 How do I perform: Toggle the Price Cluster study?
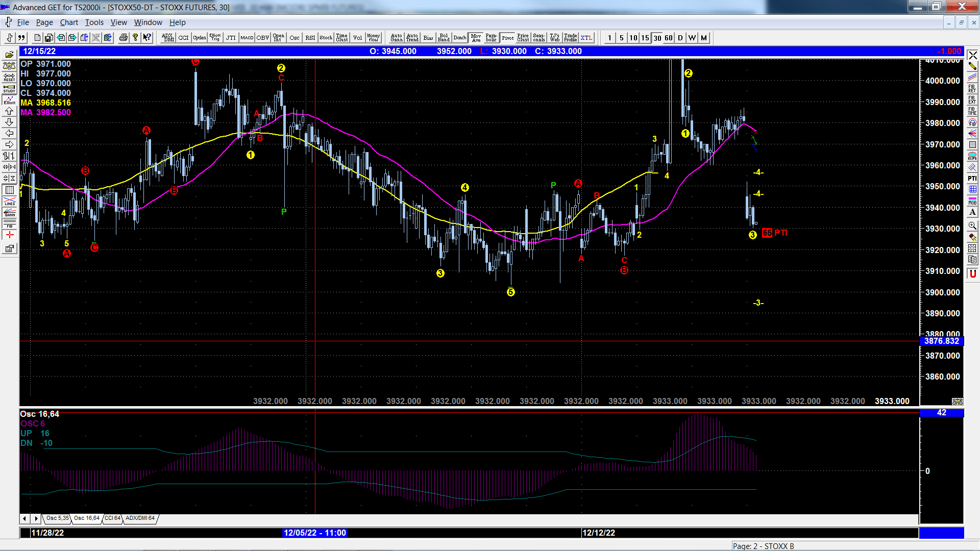[x=523, y=38]
